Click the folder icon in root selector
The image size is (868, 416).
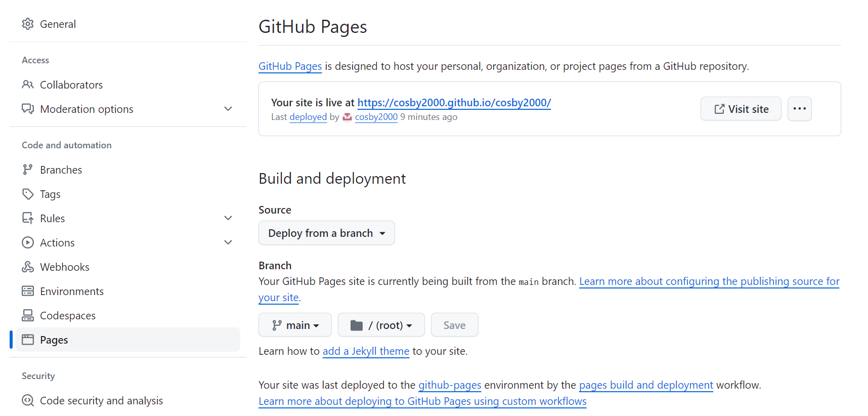click(357, 325)
